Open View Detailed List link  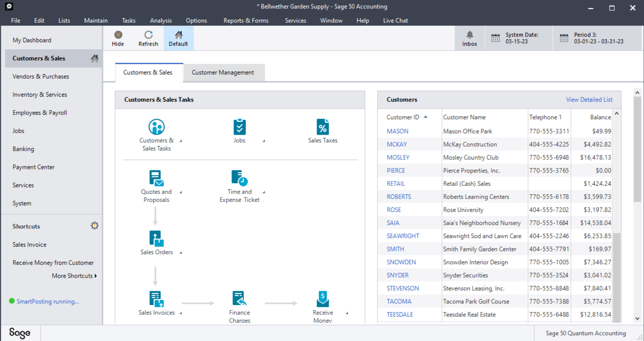pos(589,100)
